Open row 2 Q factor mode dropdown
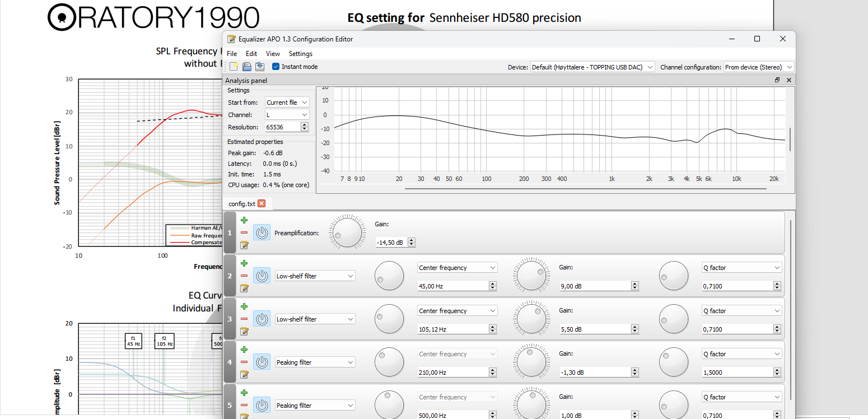 pos(742,268)
